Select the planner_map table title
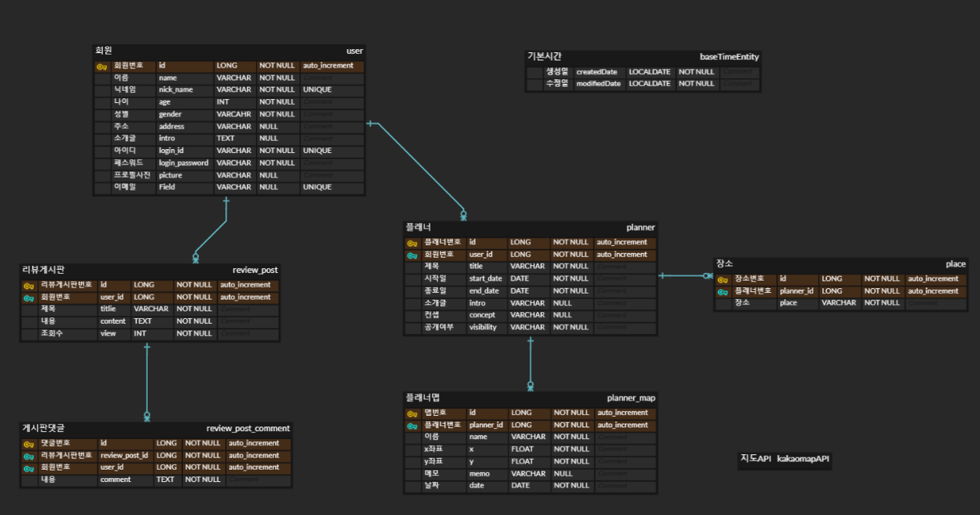The image size is (980, 515). [x=631, y=398]
